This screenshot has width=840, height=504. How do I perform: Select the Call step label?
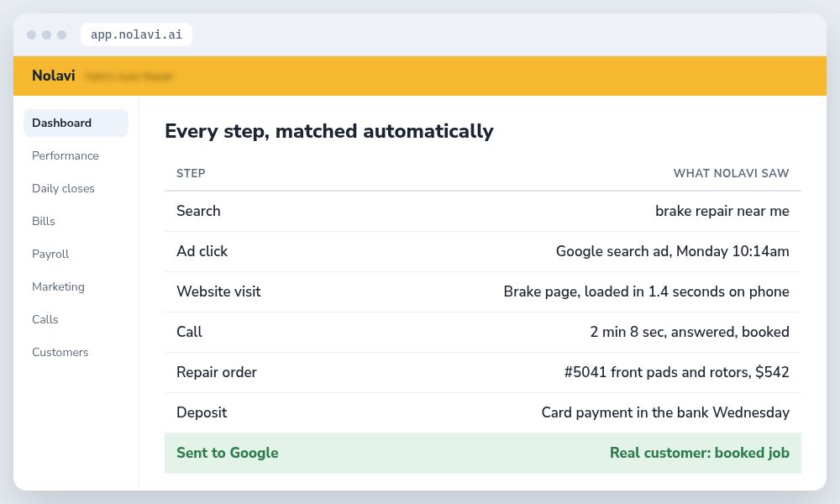coord(189,332)
